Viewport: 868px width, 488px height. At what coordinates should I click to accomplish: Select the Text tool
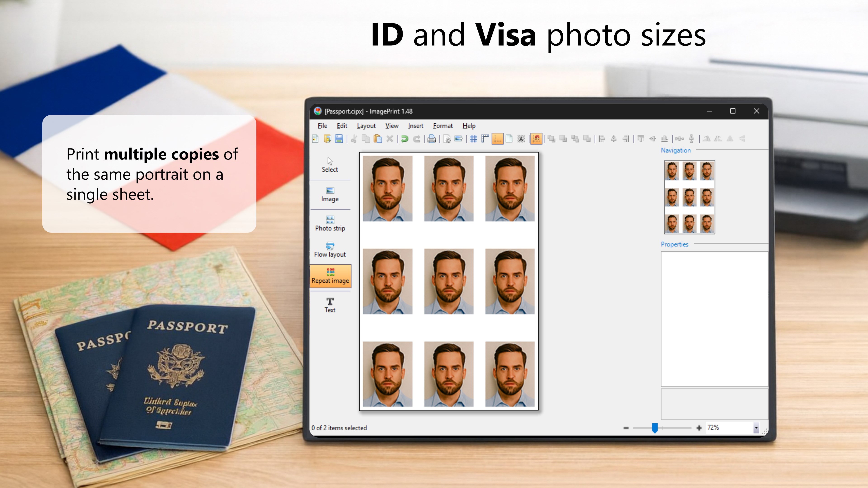point(330,305)
